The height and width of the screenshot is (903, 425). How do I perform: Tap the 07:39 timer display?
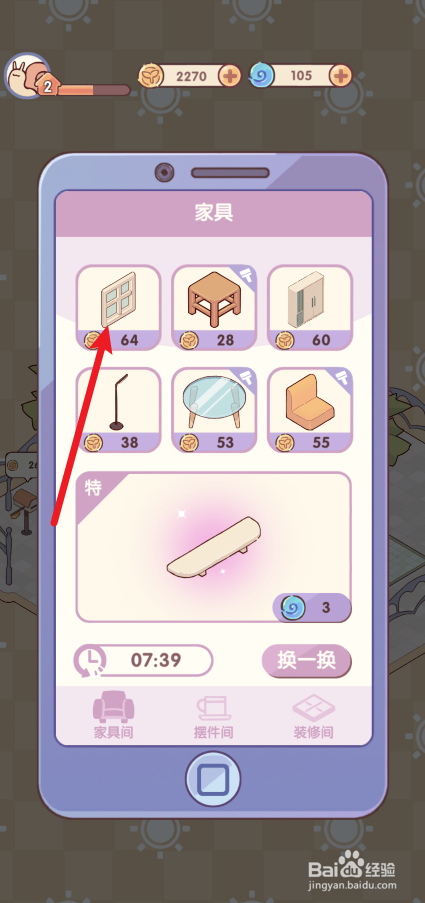[x=157, y=660]
